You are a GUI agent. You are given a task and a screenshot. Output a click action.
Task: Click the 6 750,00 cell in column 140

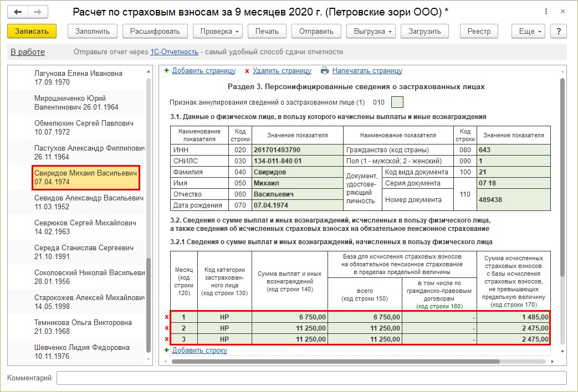tap(290, 317)
